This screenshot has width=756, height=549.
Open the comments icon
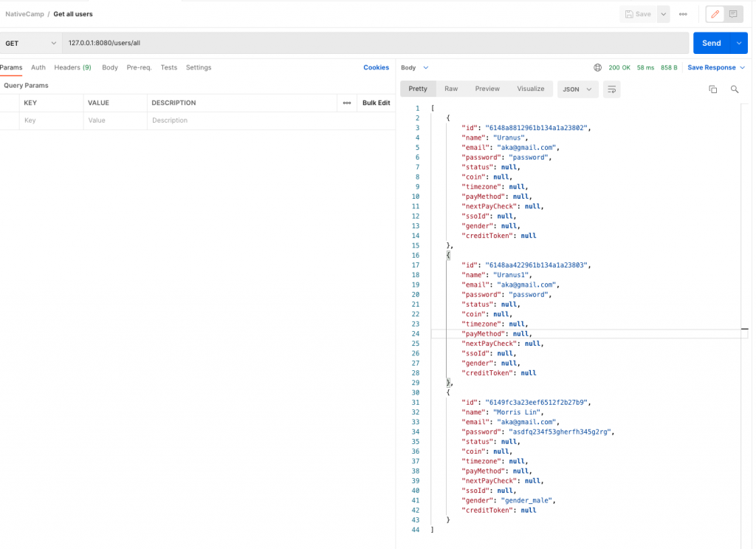(x=733, y=15)
